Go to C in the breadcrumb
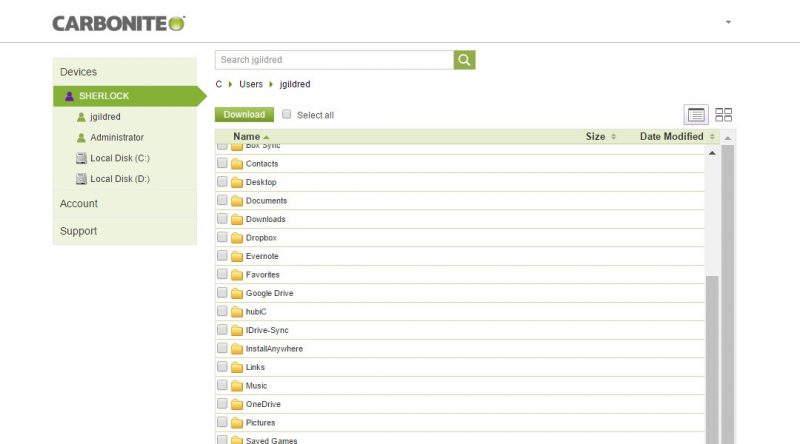This screenshot has height=444, width=800. tap(218, 84)
